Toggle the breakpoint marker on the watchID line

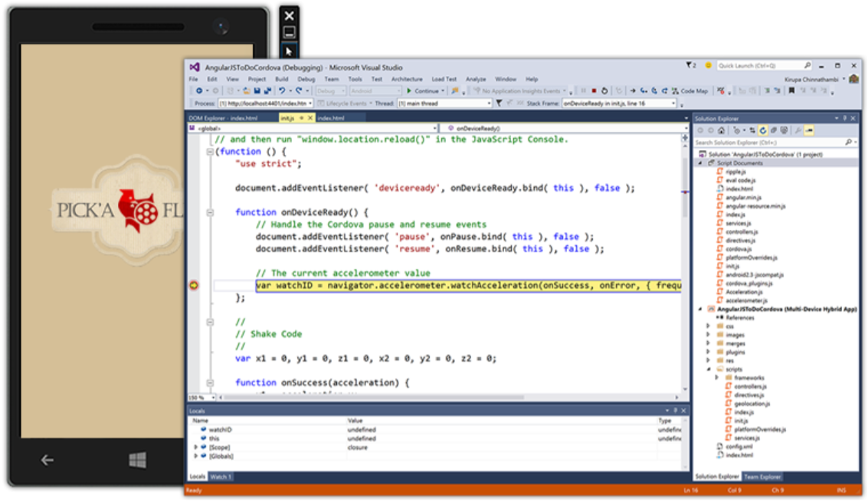click(194, 286)
